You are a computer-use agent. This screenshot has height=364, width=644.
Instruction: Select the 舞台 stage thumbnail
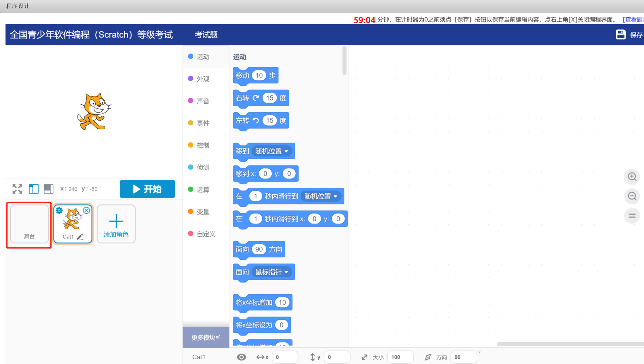pos(29,224)
